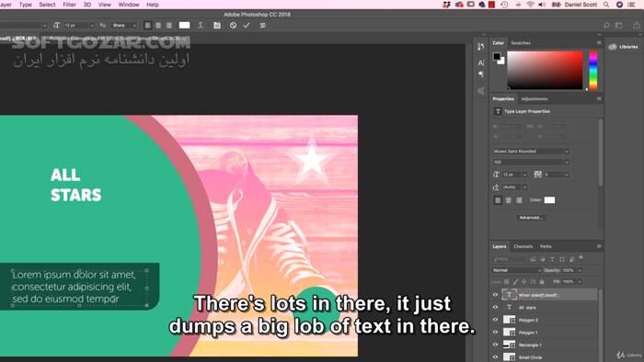Click the right align text icon in options bar

(x=168, y=26)
